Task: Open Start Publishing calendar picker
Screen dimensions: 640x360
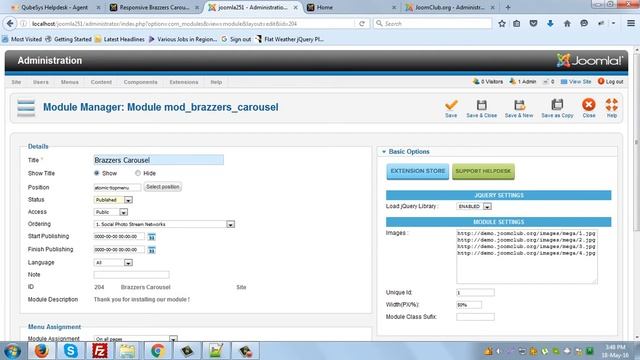Action: pyautogui.click(x=151, y=237)
